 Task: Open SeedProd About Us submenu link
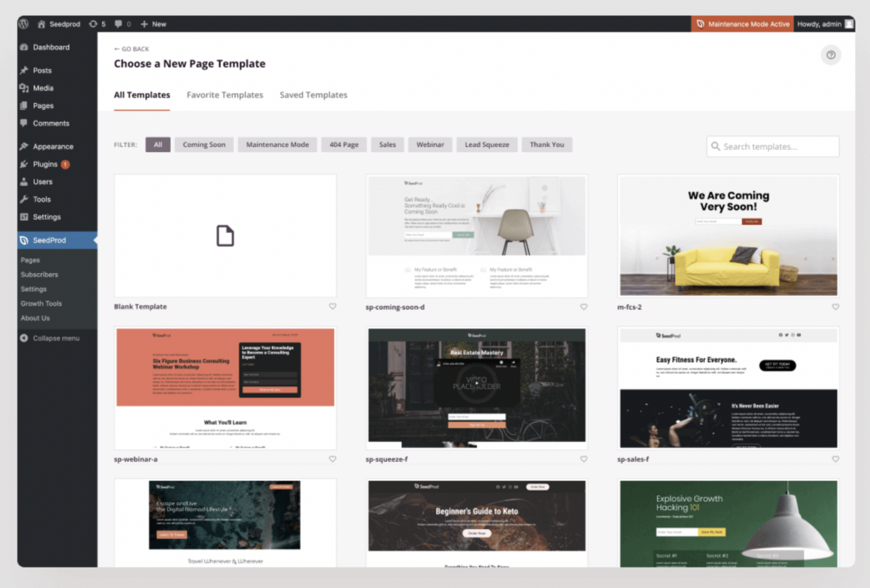(x=35, y=318)
